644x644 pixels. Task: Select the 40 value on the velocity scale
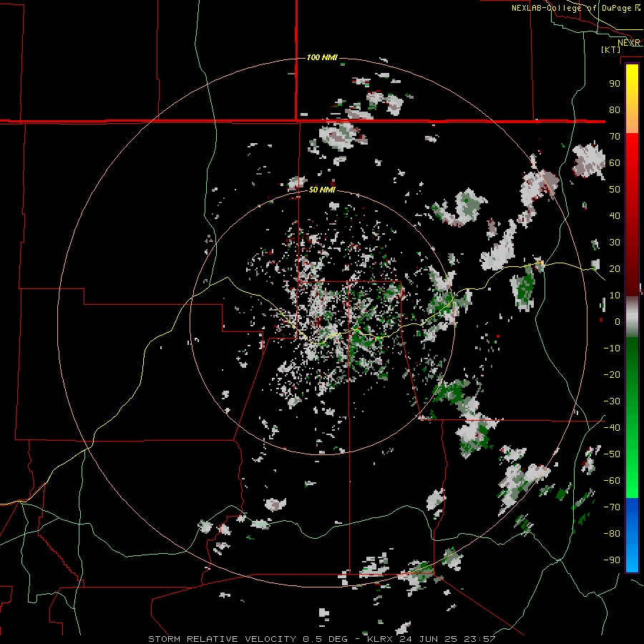615,216
